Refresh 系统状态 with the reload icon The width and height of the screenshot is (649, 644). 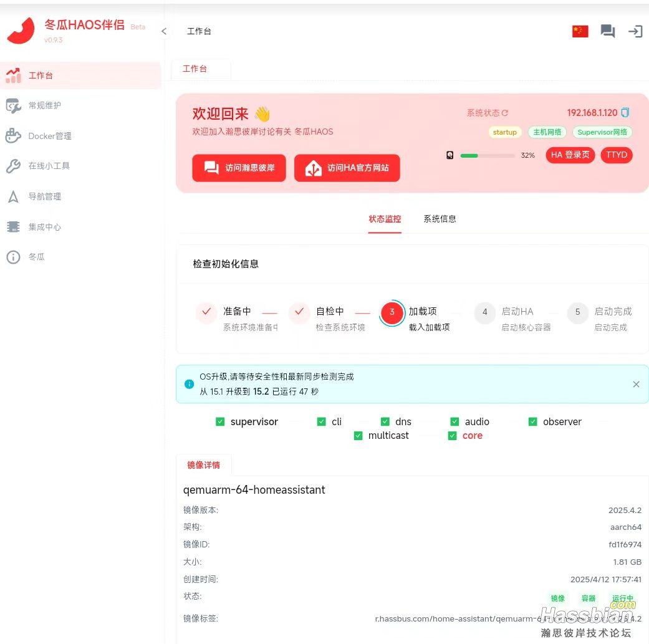coord(505,113)
